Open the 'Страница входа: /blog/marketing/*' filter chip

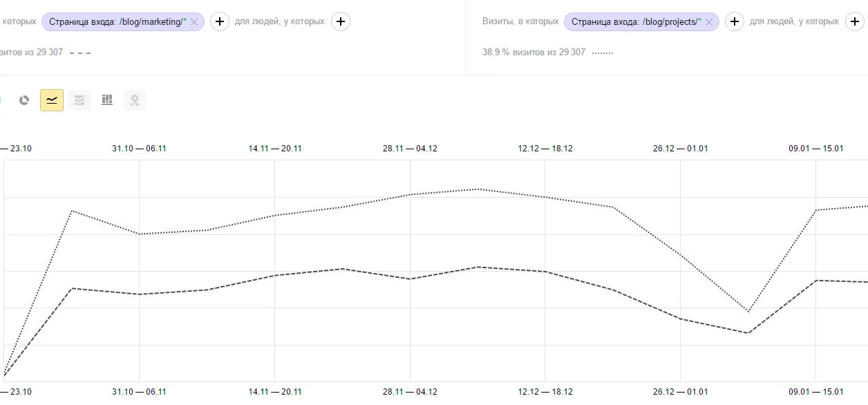tap(117, 21)
